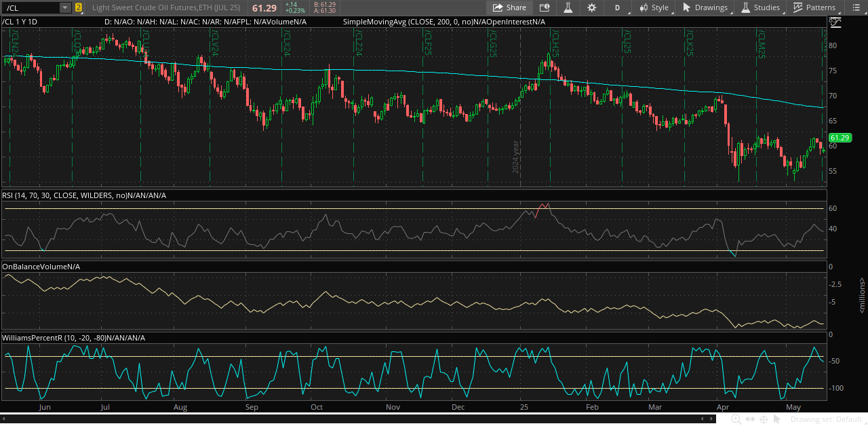Click the Apr label on time axis

[723, 407]
